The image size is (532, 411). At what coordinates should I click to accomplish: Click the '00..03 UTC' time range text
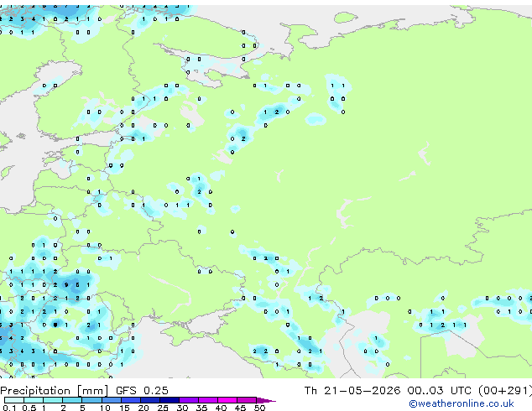point(440,391)
